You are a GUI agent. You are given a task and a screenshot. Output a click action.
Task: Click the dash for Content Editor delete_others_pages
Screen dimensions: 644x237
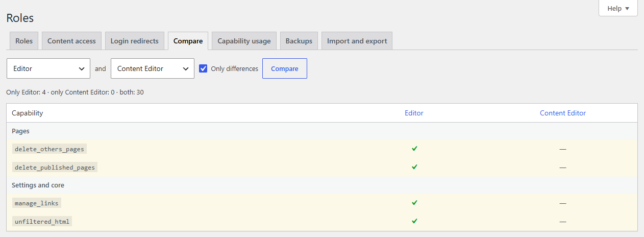[563, 149]
